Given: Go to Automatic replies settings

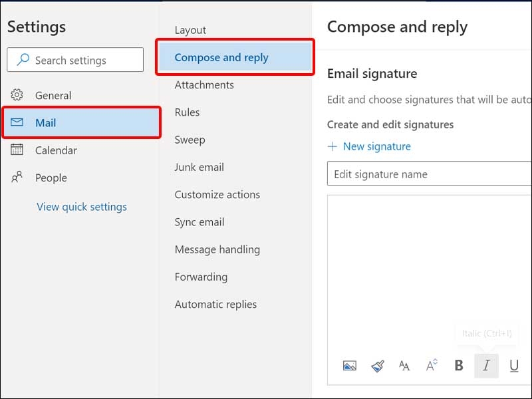Looking at the screenshot, I should point(215,304).
